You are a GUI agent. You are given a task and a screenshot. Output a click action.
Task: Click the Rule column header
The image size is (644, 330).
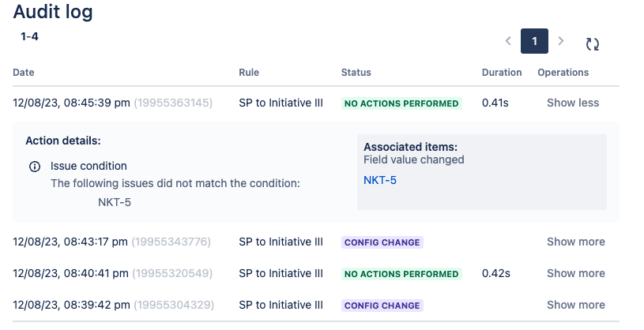249,73
